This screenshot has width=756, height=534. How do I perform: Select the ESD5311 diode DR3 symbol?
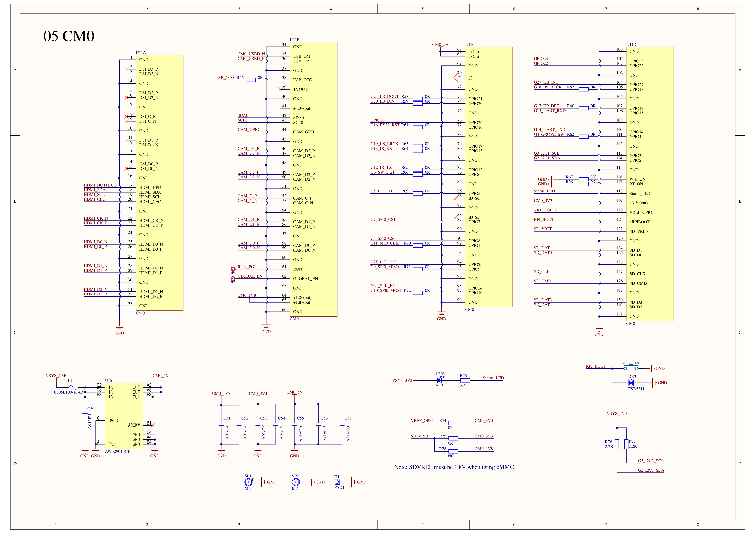tap(631, 383)
